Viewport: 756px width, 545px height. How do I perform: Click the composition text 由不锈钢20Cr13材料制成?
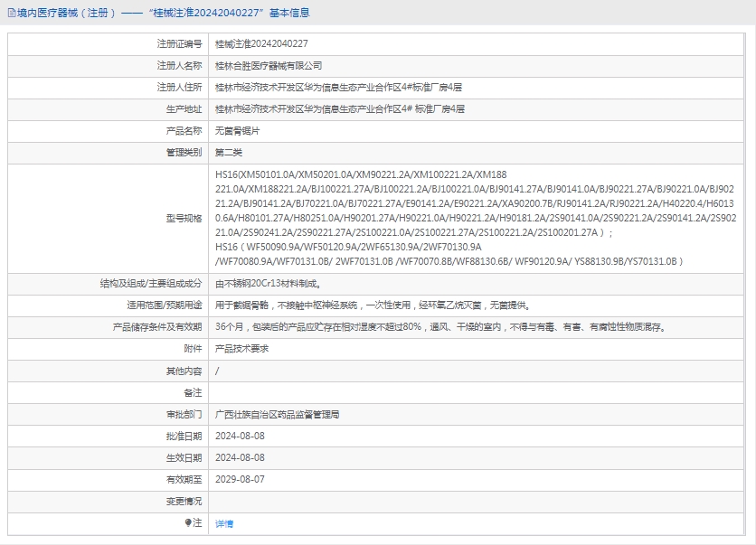click(268, 283)
